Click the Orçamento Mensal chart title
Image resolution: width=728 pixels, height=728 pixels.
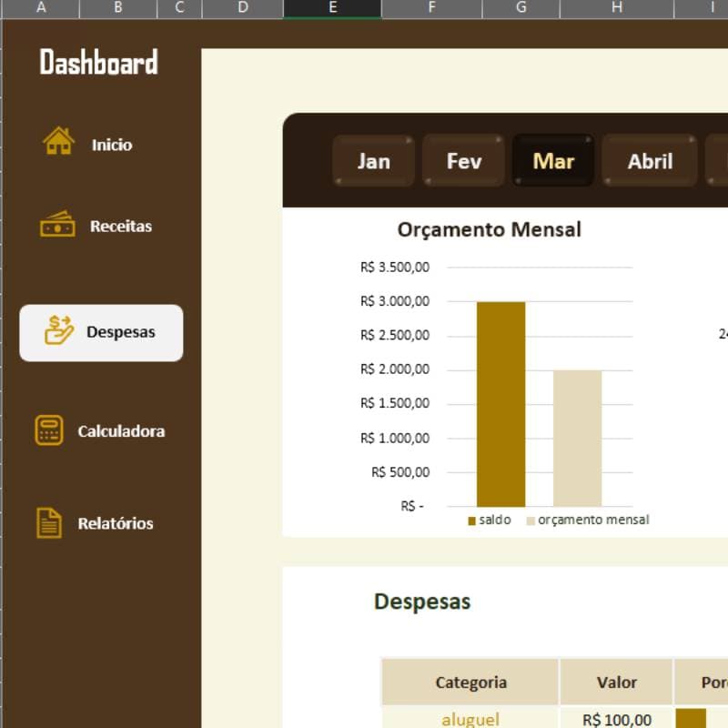tap(489, 229)
